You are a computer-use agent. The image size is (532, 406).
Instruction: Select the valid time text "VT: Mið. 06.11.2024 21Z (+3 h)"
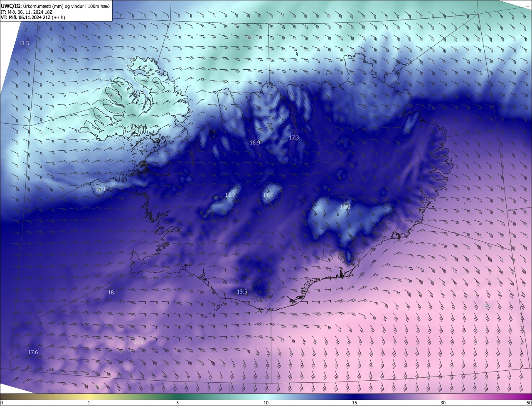pos(33,17)
